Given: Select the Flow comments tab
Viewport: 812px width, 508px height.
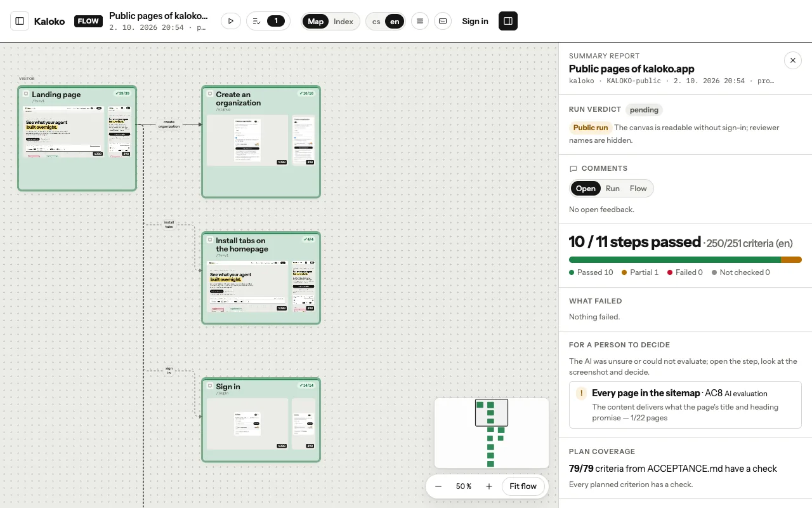Looking at the screenshot, I should pos(638,189).
